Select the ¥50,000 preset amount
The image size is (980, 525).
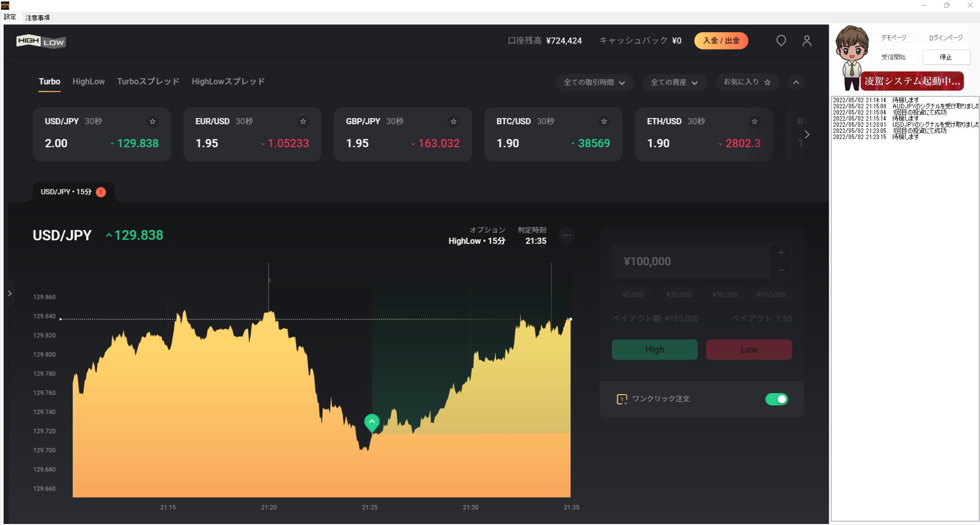point(725,295)
